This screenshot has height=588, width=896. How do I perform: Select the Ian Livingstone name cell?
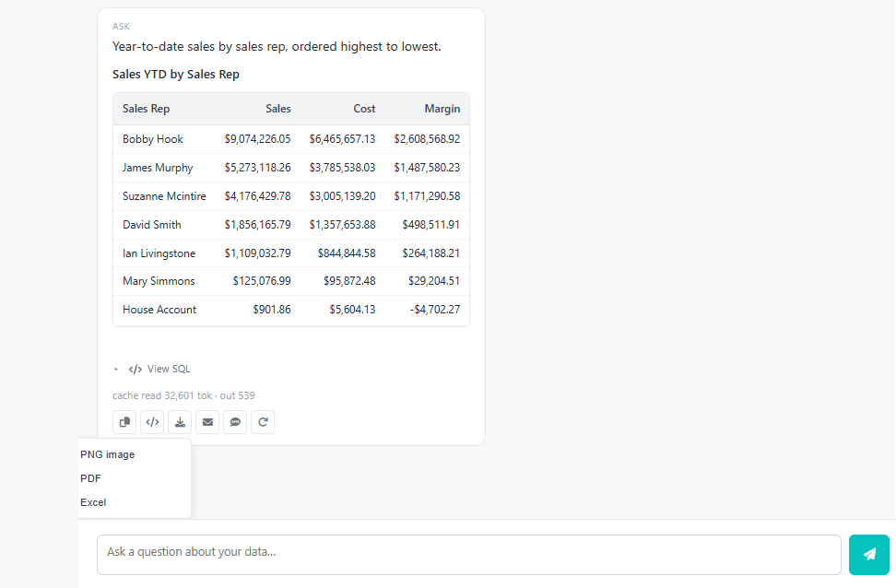pyautogui.click(x=159, y=253)
